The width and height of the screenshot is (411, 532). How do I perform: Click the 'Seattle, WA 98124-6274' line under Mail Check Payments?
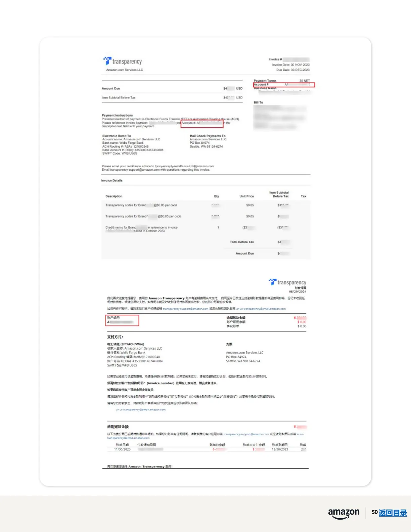point(206,146)
